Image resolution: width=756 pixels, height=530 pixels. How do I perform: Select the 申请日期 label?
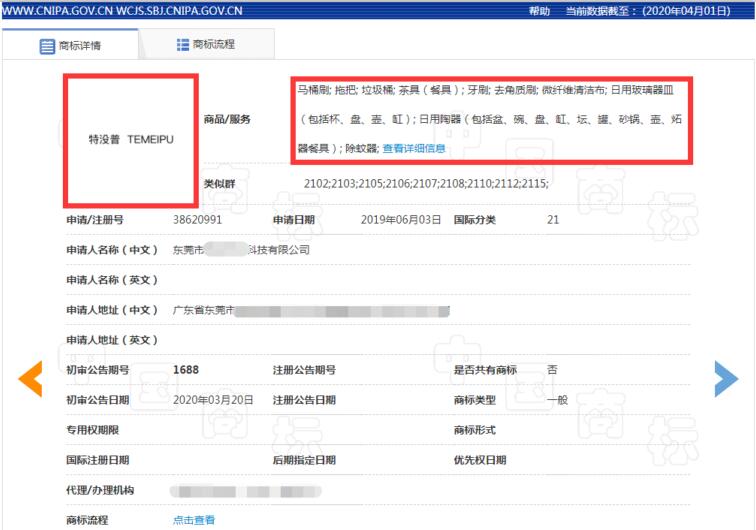tap(293, 220)
